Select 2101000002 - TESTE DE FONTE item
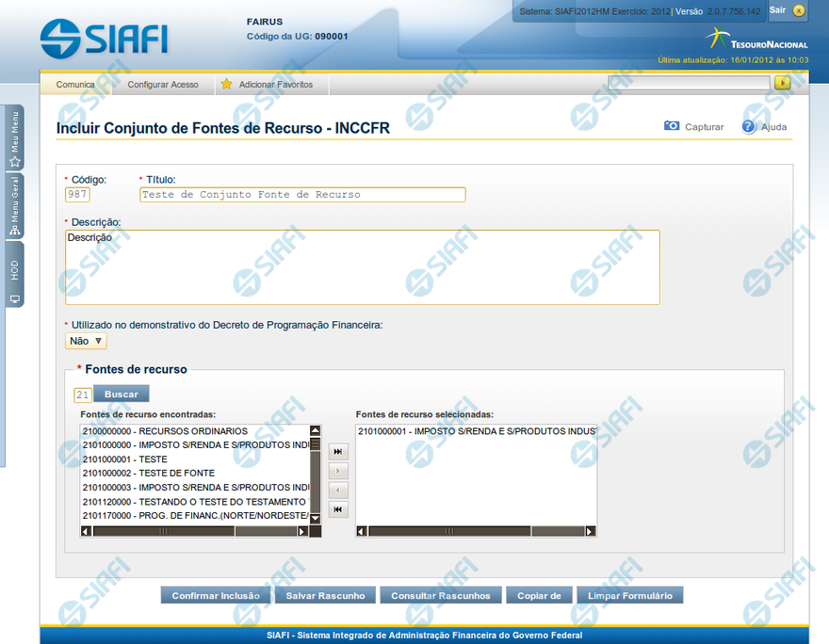The image size is (829, 644). pos(149,473)
